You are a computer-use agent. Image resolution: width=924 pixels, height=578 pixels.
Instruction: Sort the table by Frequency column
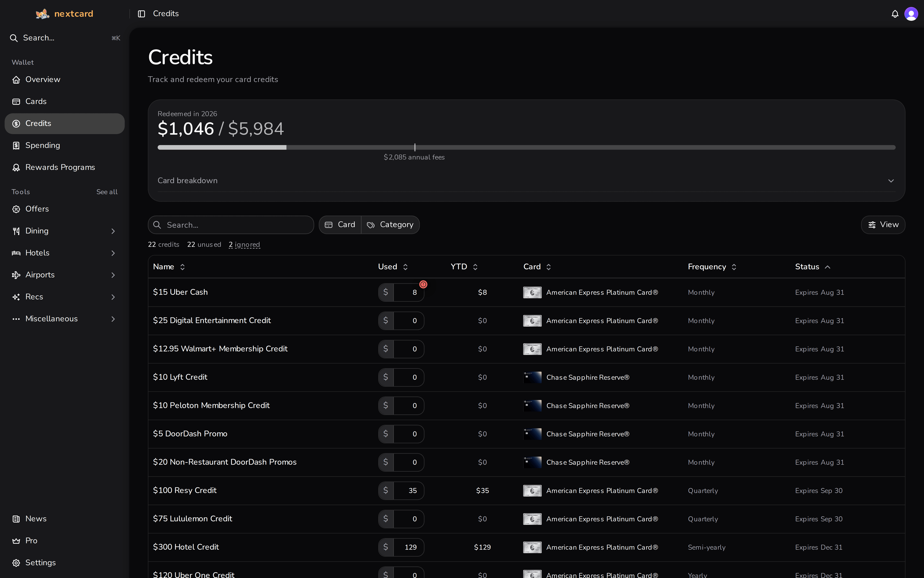(712, 267)
